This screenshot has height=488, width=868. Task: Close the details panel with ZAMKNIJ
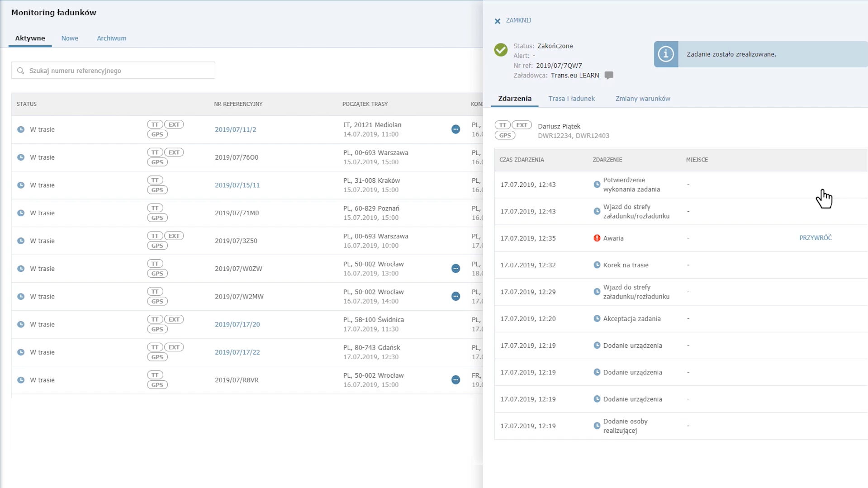click(x=513, y=20)
